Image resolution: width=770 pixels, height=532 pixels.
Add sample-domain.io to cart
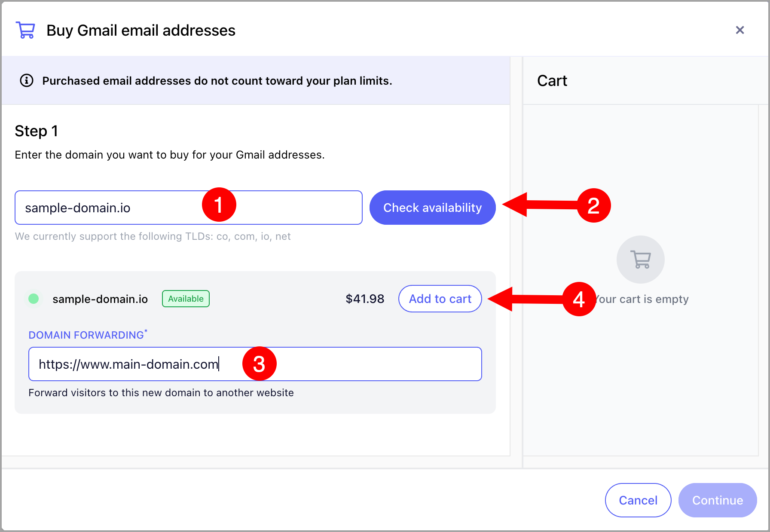[x=440, y=299]
